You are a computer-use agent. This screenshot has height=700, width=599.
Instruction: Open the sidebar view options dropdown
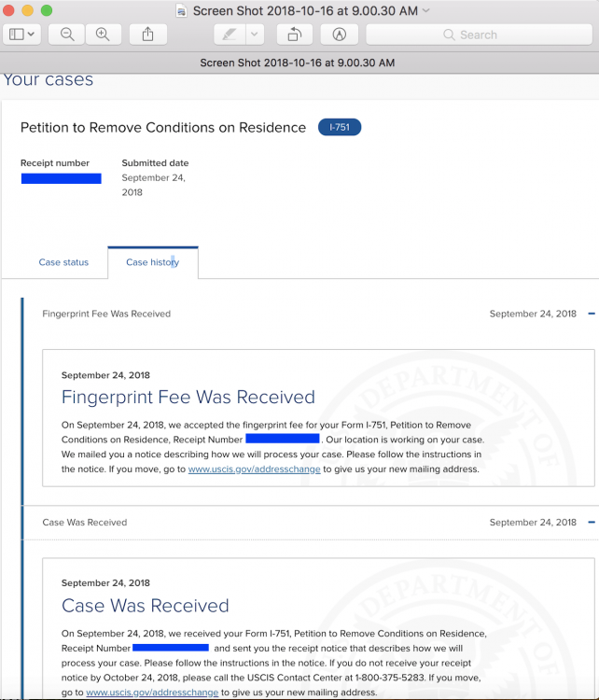21,35
